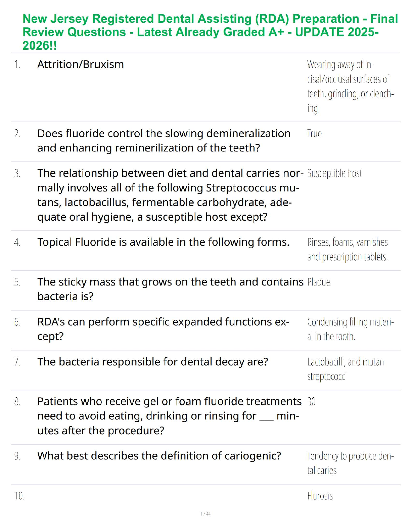Select the "Lactobacilli, and mutan streptococci" answer
The width and height of the screenshot is (411, 532).
345,369
